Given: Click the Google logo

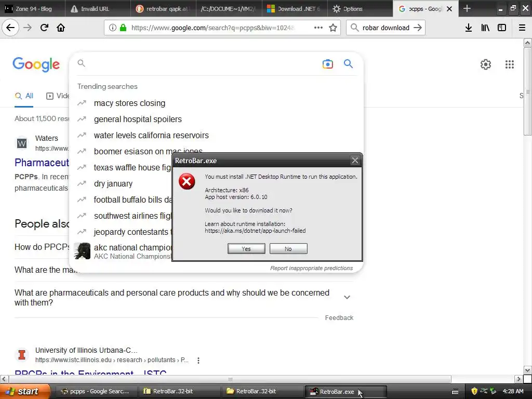Looking at the screenshot, I should coord(36,64).
